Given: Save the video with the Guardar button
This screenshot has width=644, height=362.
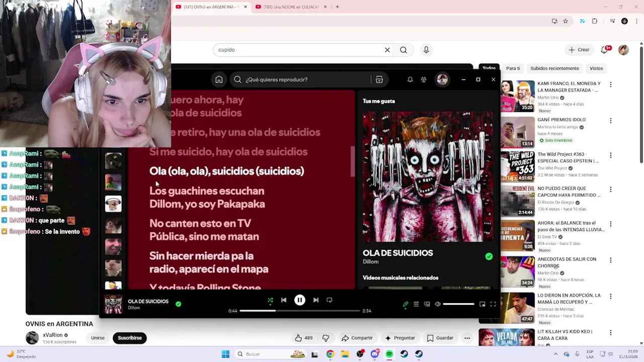Looking at the screenshot, I should [440, 338].
